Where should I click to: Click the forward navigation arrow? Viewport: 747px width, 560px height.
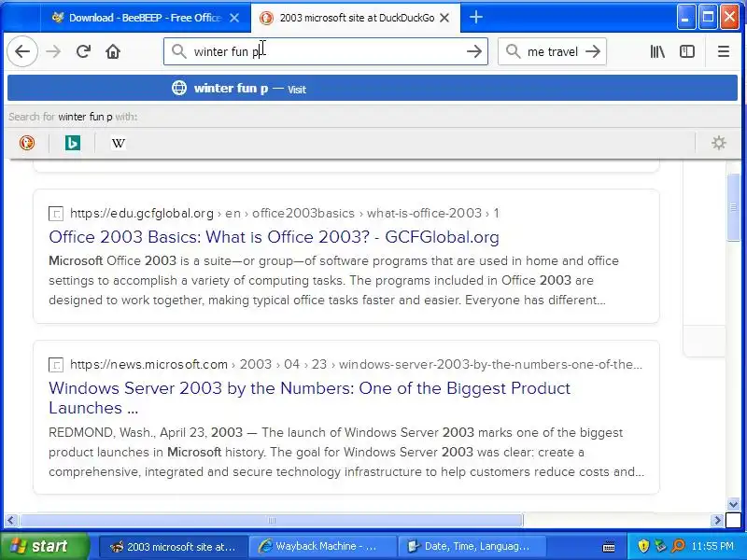click(54, 51)
